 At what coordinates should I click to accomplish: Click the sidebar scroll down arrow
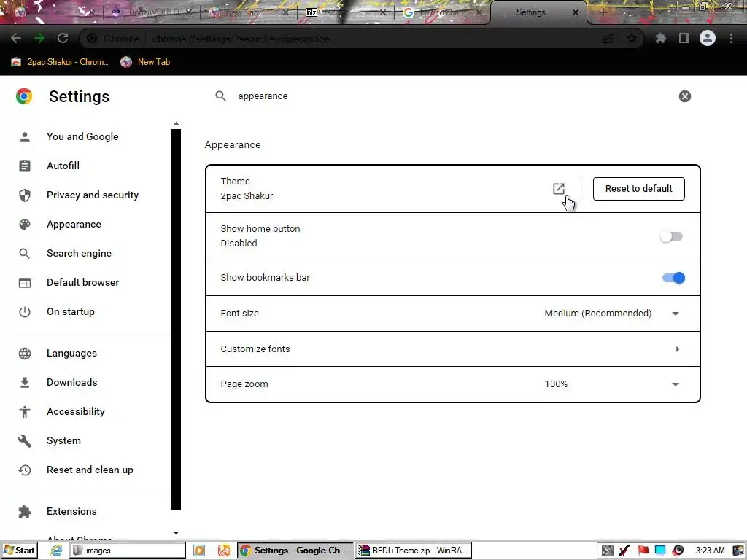click(177, 533)
